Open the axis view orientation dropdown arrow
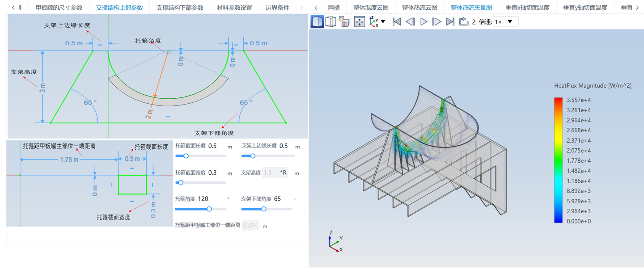 tap(383, 21)
